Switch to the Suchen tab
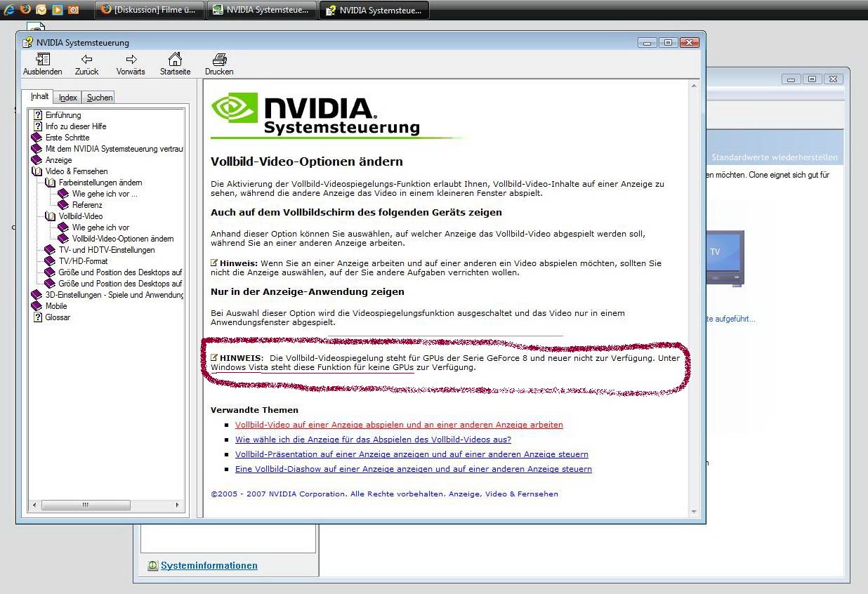Screen dimensions: 868x594 100,98
